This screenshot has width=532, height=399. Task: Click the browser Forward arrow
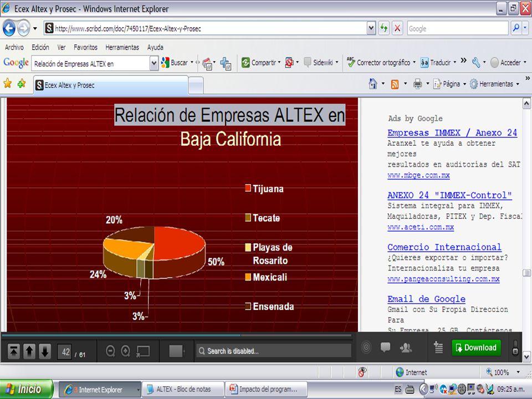[x=23, y=28]
